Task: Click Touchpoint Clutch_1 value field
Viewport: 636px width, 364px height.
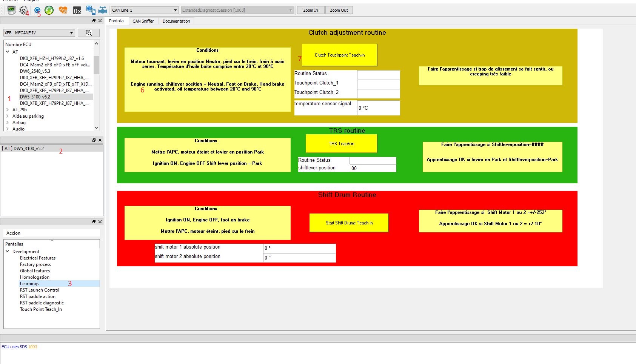Action: pos(379,84)
